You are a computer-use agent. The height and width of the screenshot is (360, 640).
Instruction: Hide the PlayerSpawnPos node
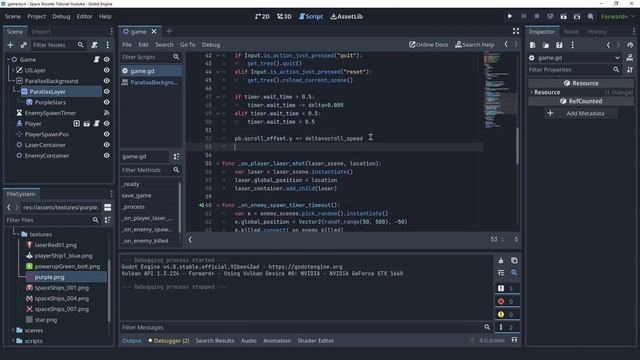pos(107,134)
